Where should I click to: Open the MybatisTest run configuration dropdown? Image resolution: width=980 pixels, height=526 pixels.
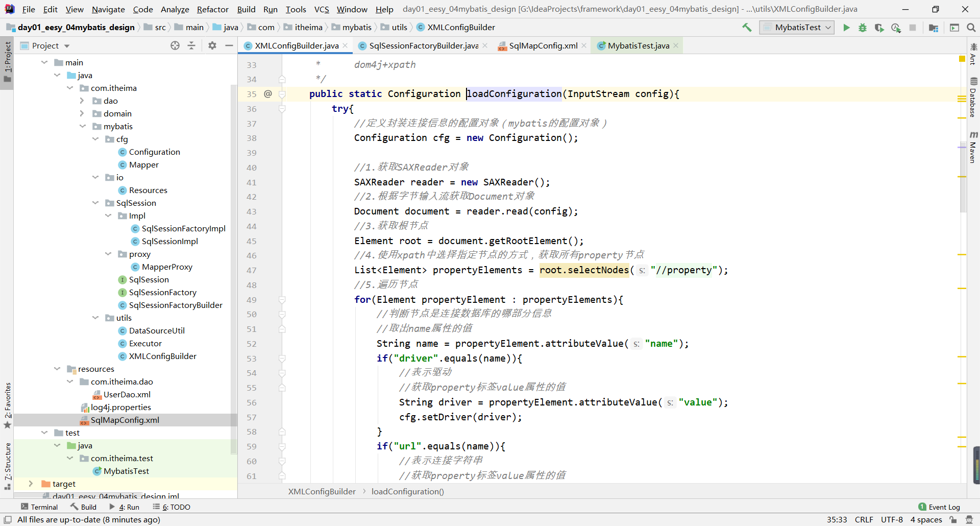pos(797,28)
